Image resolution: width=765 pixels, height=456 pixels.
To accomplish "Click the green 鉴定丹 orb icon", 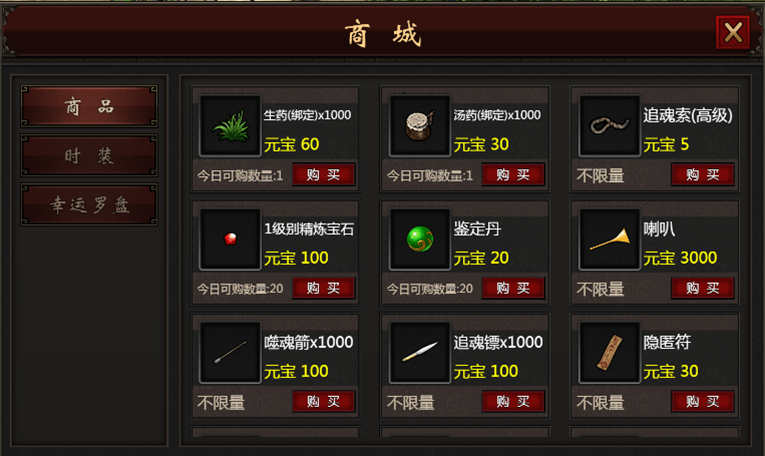I will pos(420,239).
